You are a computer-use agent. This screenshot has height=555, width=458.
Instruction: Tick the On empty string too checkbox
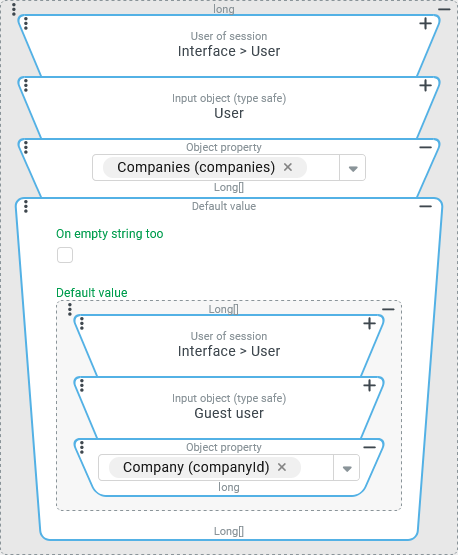click(65, 255)
